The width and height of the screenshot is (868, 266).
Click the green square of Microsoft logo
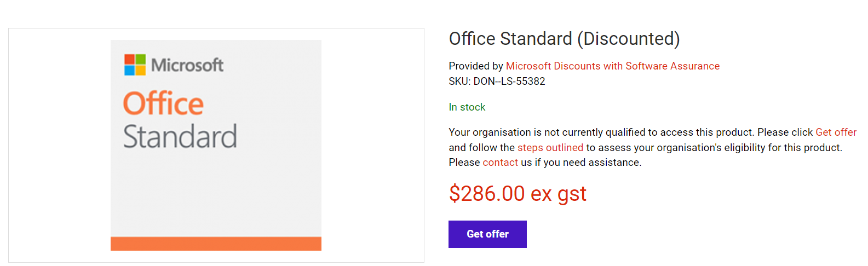pyautogui.click(x=140, y=59)
